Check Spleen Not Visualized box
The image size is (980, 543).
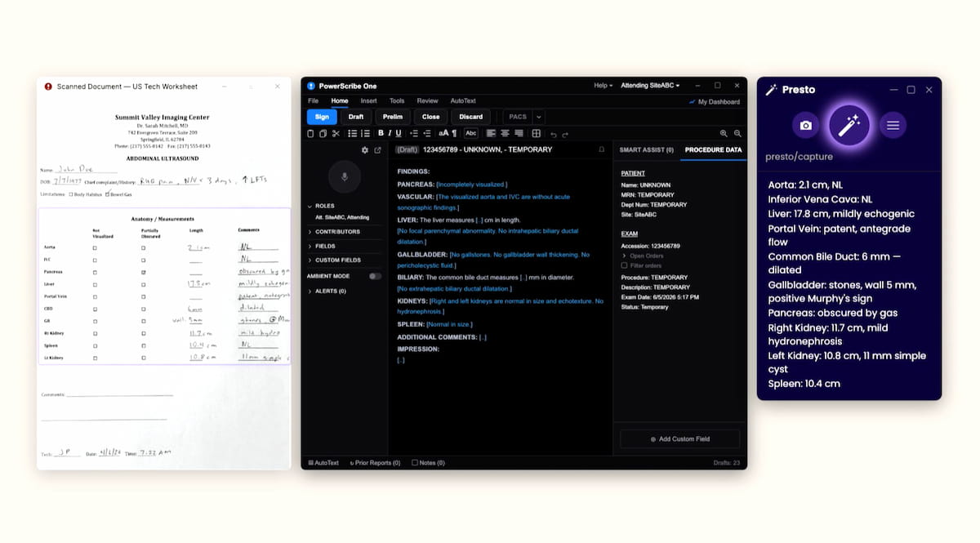tap(96, 346)
